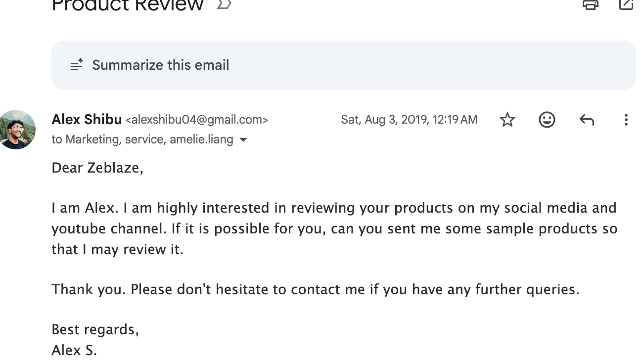Open the three-dot More options menu
Viewport: 644px width, 362px height.
coord(626,120)
